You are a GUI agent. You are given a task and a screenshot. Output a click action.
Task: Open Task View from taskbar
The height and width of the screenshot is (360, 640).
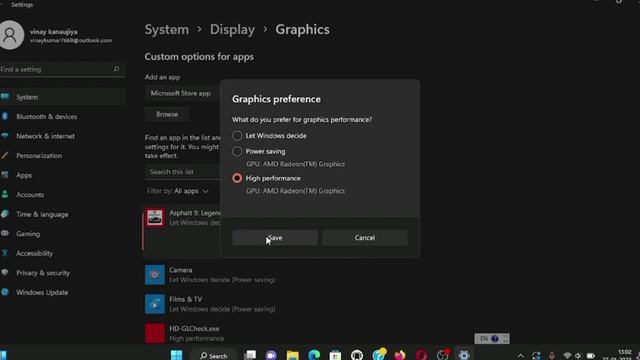(250, 355)
